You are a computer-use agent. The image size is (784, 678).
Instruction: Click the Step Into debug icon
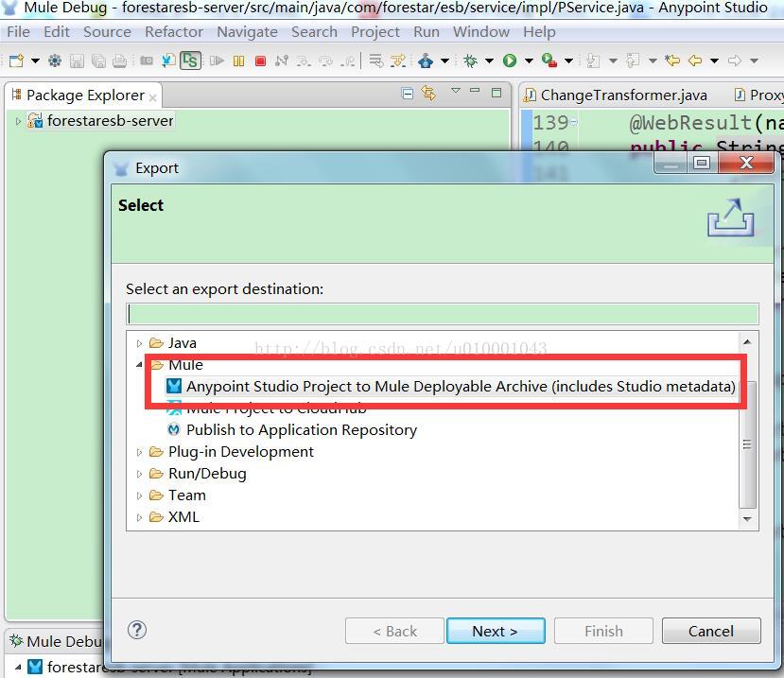click(303, 61)
